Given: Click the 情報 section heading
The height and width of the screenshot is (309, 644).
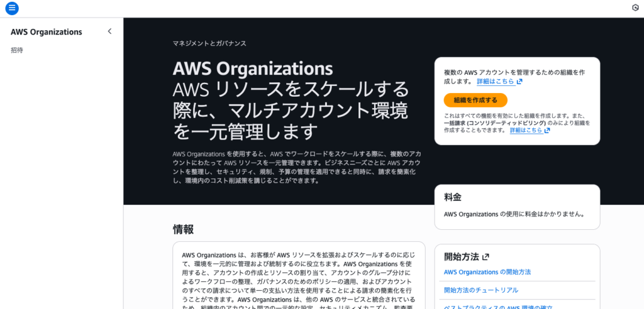Looking at the screenshot, I should click(x=183, y=229).
